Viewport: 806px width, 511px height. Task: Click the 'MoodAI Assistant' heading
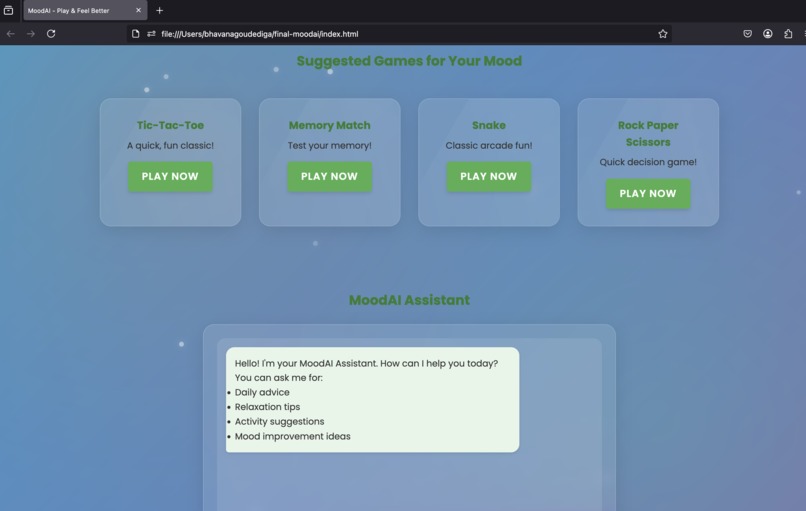[x=409, y=300]
